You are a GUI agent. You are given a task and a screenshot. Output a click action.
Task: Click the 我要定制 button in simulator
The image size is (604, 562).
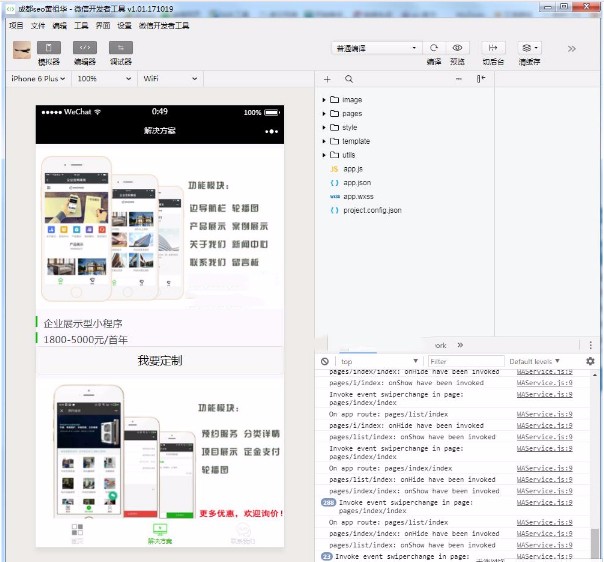160,361
